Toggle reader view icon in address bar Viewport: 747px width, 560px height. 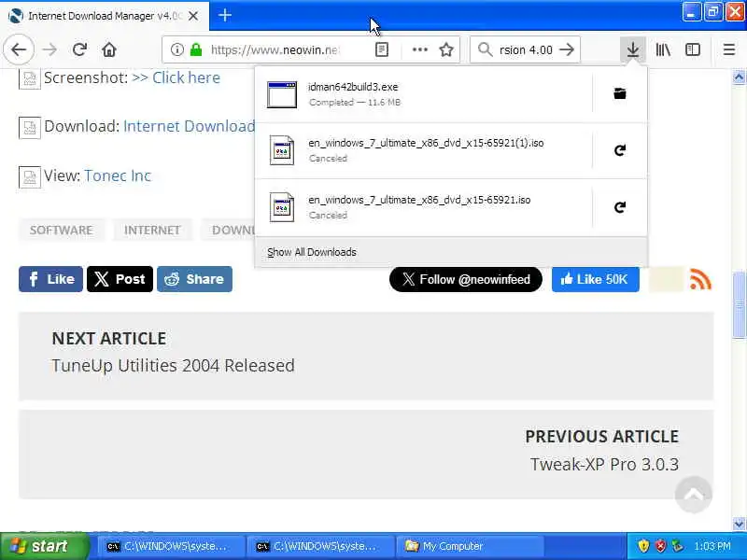(x=382, y=49)
